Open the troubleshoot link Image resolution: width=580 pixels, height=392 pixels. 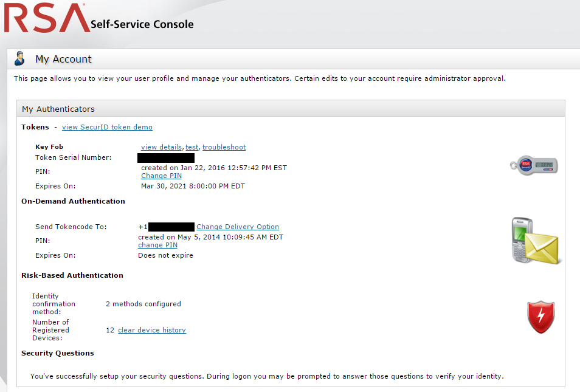[224, 147]
